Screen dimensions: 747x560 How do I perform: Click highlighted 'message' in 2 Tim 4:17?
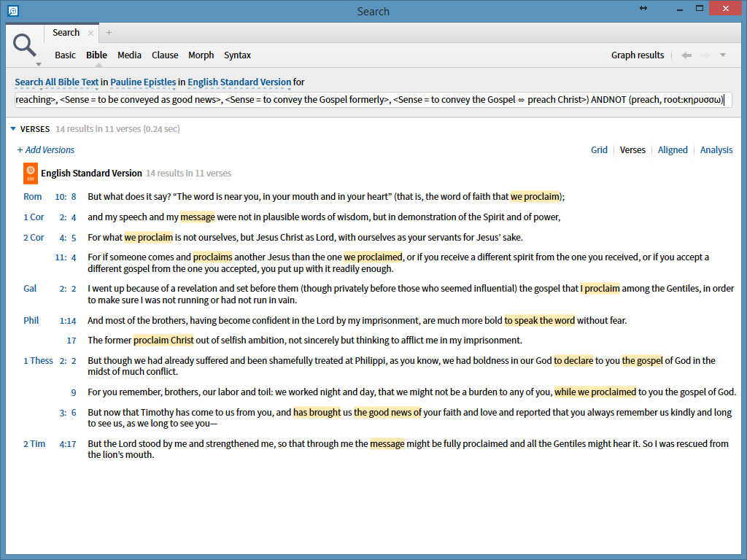pyautogui.click(x=387, y=444)
